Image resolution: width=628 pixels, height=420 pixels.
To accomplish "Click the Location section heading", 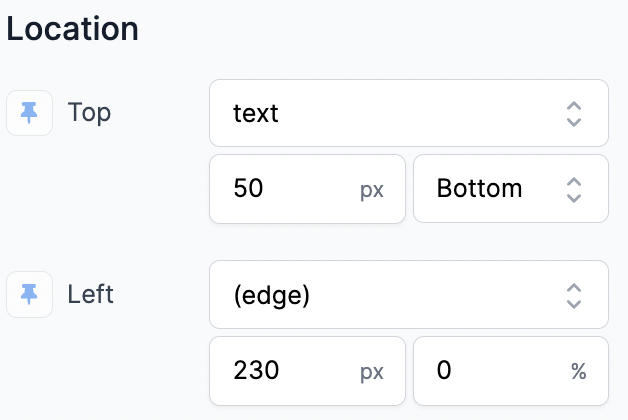I will coord(72,29).
